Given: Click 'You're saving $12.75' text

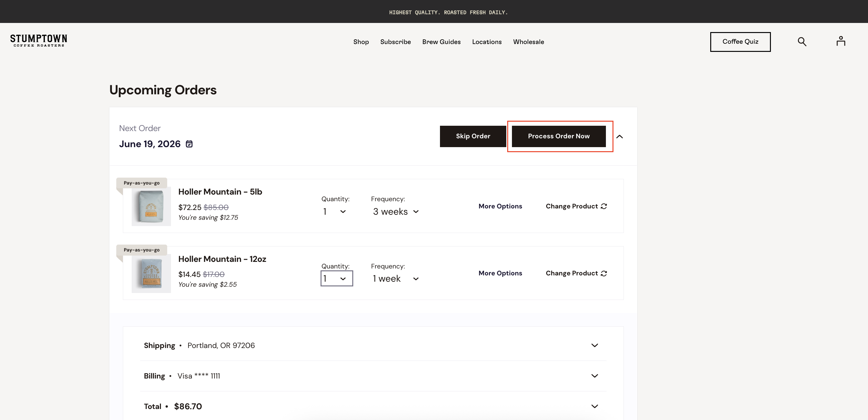Looking at the screenshot, I should point(208,218).
